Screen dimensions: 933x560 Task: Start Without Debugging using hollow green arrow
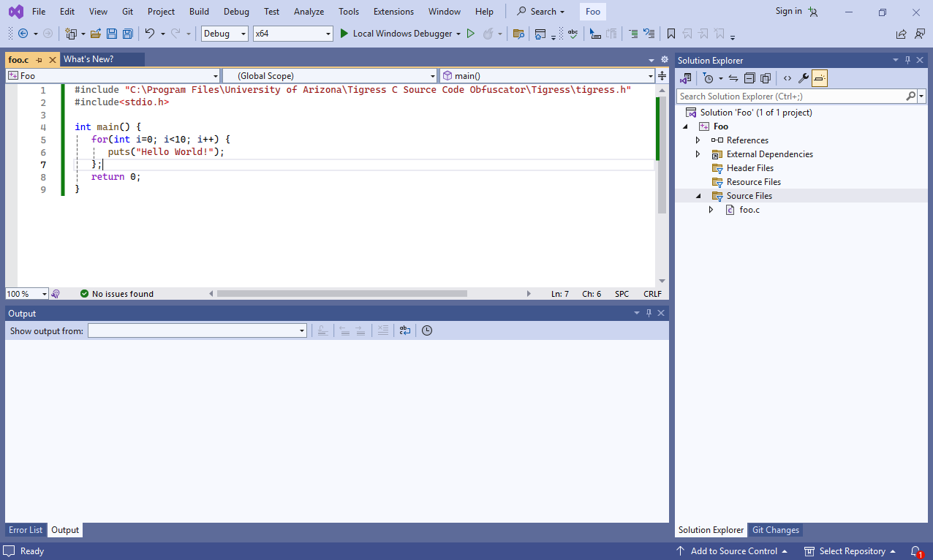coord(471,34)
